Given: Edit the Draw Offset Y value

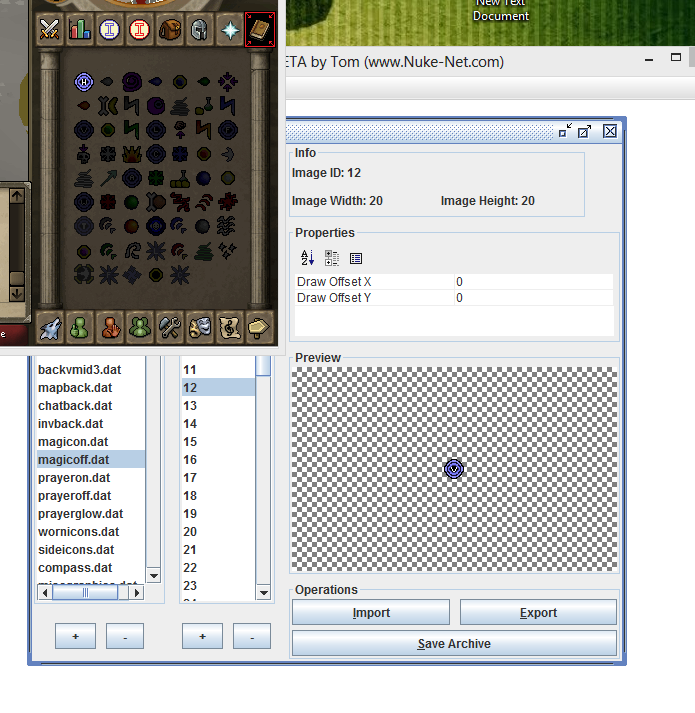Looking at the screenshot, I should (534, 298).
